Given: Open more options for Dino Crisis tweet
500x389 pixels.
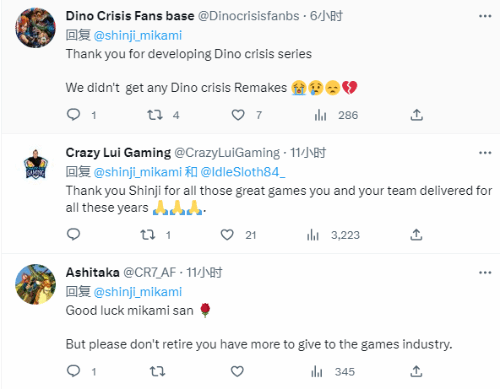Looking at the screenshot, I should (x=485, y=16).
